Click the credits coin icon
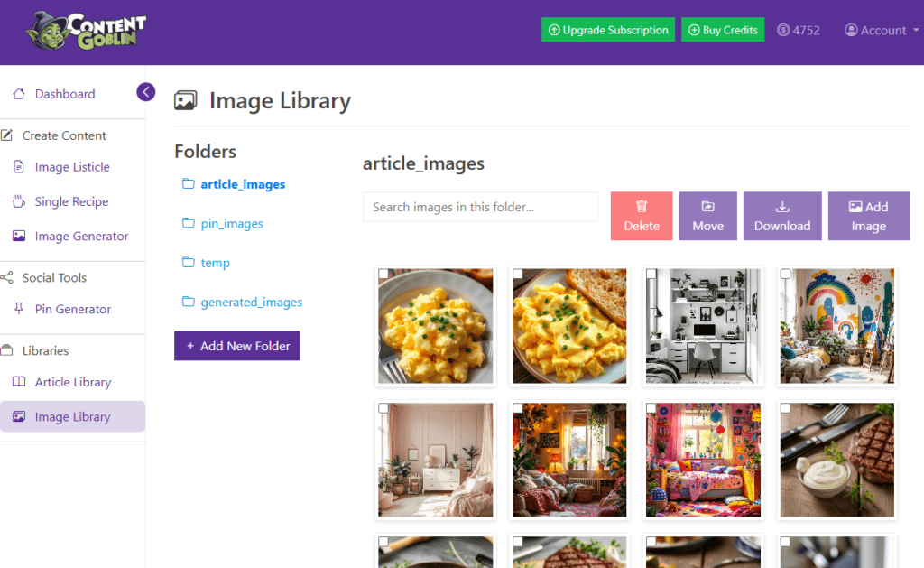 pos(783,30)
